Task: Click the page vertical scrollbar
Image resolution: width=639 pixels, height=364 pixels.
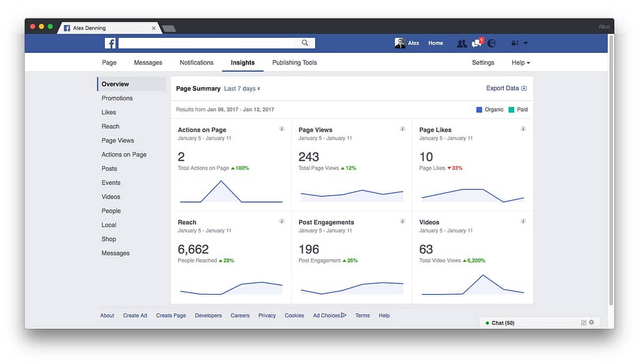Action: click(x=611, y=170)
